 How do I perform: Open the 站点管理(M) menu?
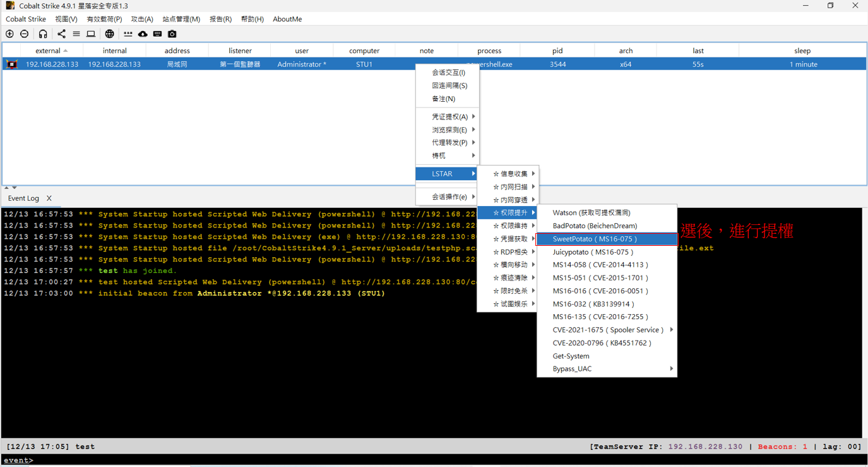tap(181, 19)
